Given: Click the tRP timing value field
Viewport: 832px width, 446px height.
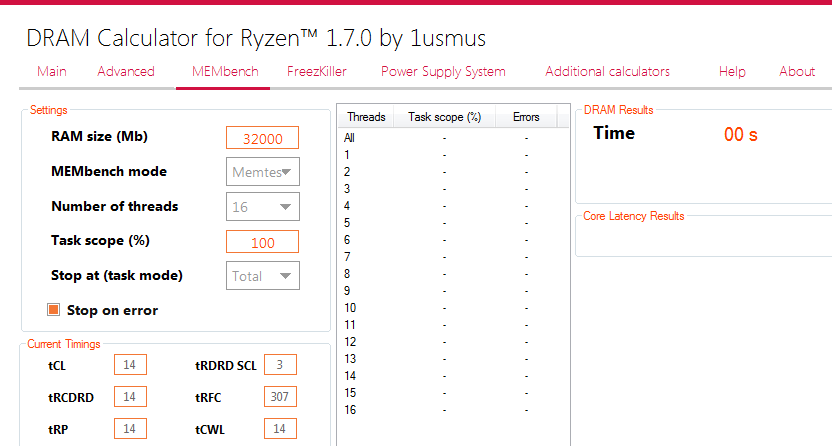Looking at the screenshot, I should point(130,428).
